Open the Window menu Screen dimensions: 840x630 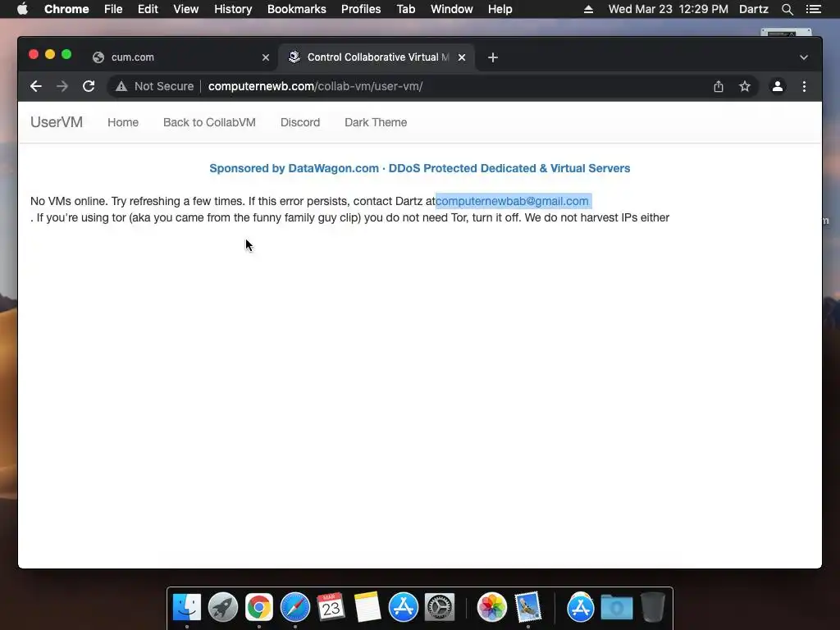click(x=452, y=9)
